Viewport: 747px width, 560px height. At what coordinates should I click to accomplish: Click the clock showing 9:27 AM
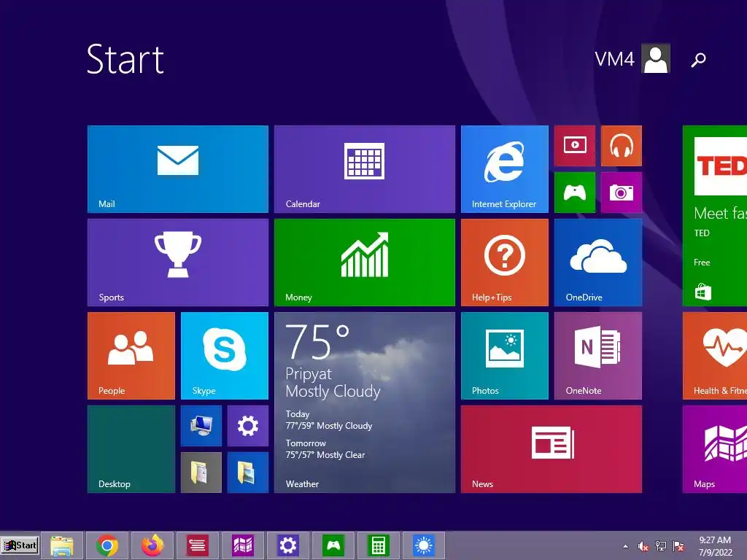pos(715,546)
